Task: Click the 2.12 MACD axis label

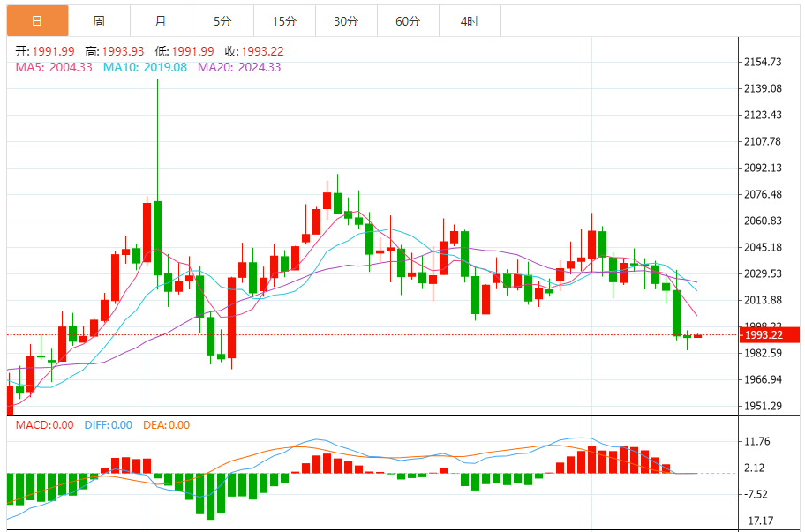Action: pyautogui.click(x=755, y=468)
